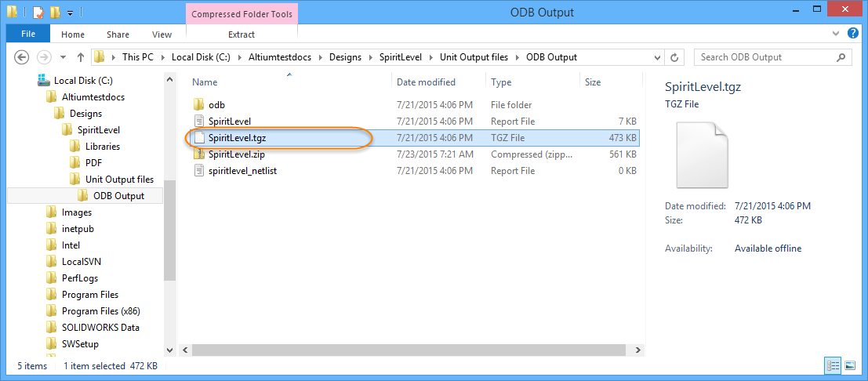Click the search magnifier icon
Screen dimensions: 868x381
[841, 57]
